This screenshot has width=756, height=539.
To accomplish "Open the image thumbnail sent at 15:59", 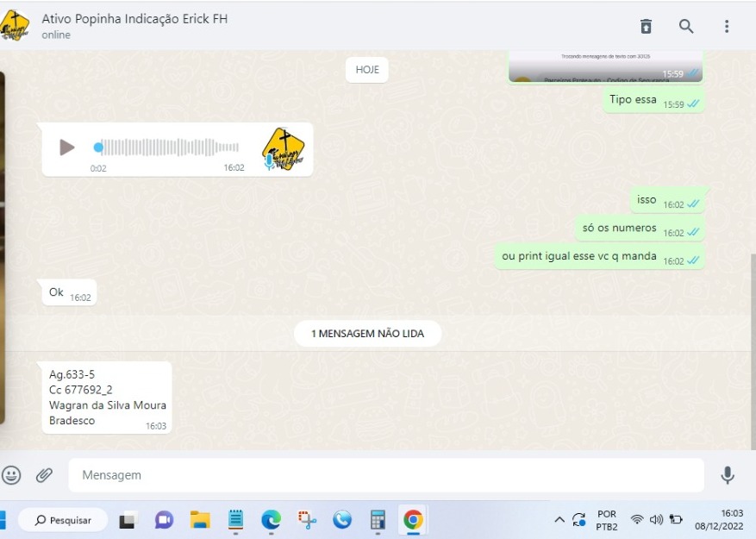I will (x=605, y=66).
